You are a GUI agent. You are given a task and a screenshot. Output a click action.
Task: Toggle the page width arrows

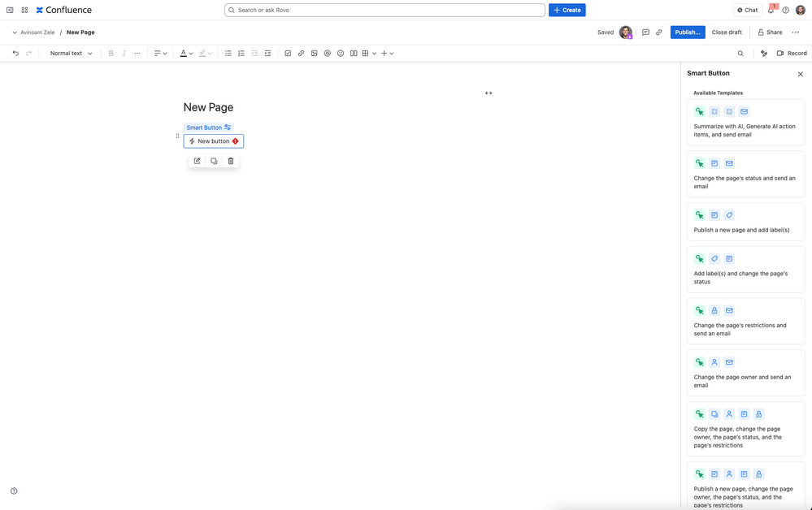pos(489,93)
